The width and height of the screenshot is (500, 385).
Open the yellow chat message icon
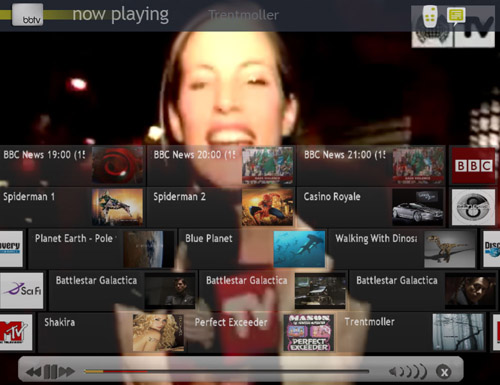(456, 16)
